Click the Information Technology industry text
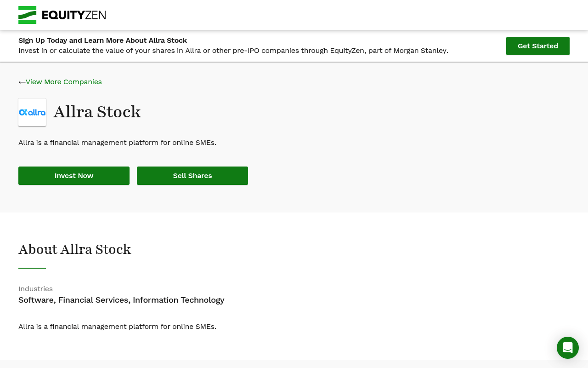Screen dimensions: 588x368 tap(179, 300)
